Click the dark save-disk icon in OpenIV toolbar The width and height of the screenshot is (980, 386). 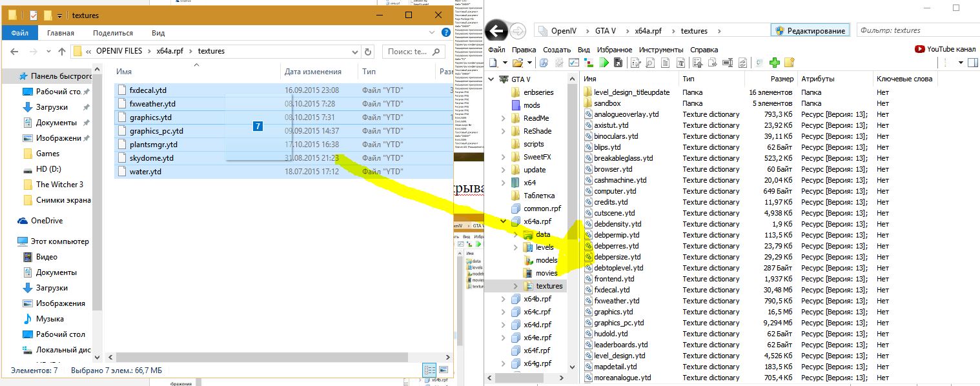pos(618,63)
